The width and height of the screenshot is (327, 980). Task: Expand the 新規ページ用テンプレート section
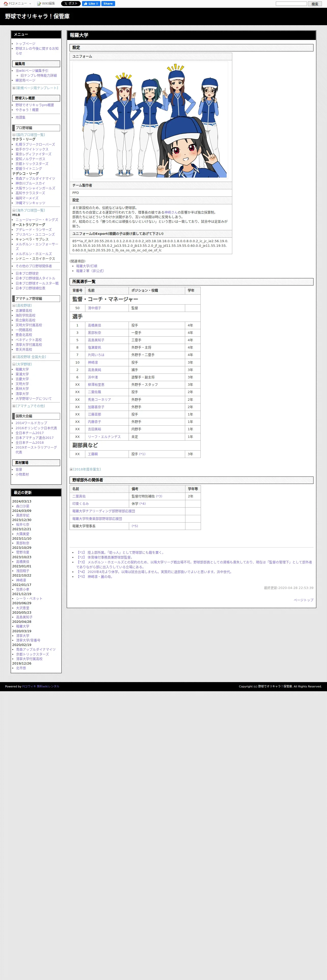pos(14,88)
